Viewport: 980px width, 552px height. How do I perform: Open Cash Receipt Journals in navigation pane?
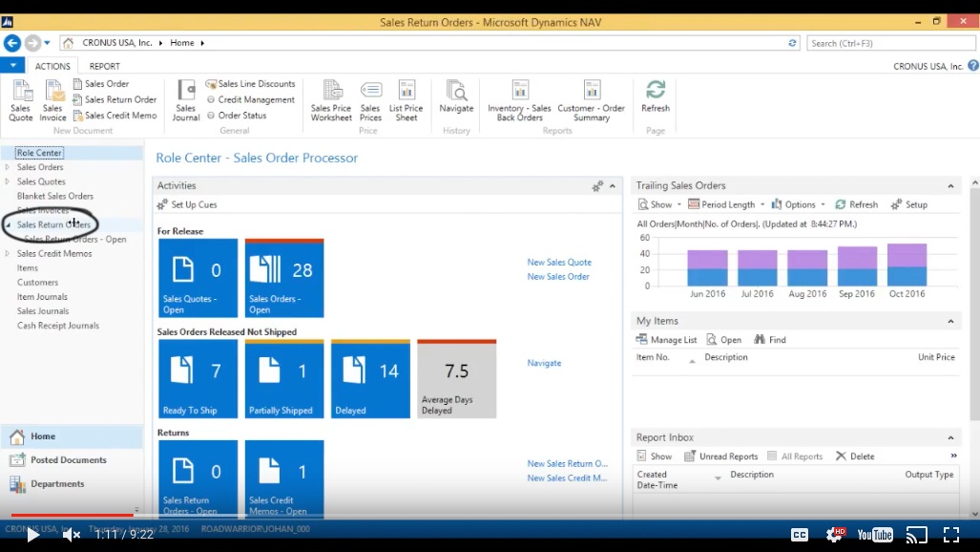(58, 326)
